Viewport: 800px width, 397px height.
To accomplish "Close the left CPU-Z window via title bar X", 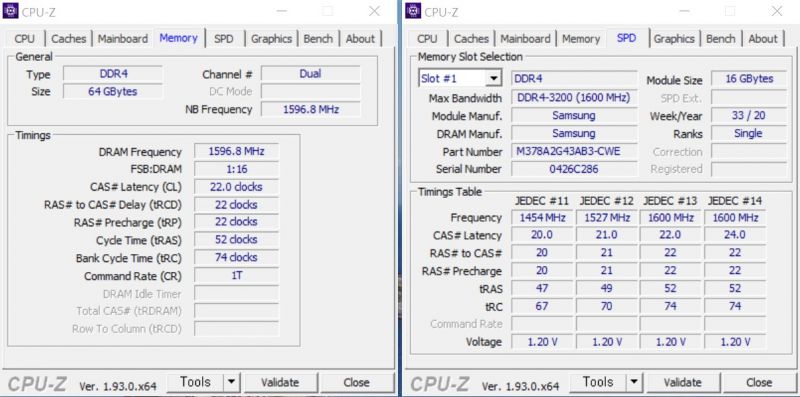I will (x=374, y=11).
